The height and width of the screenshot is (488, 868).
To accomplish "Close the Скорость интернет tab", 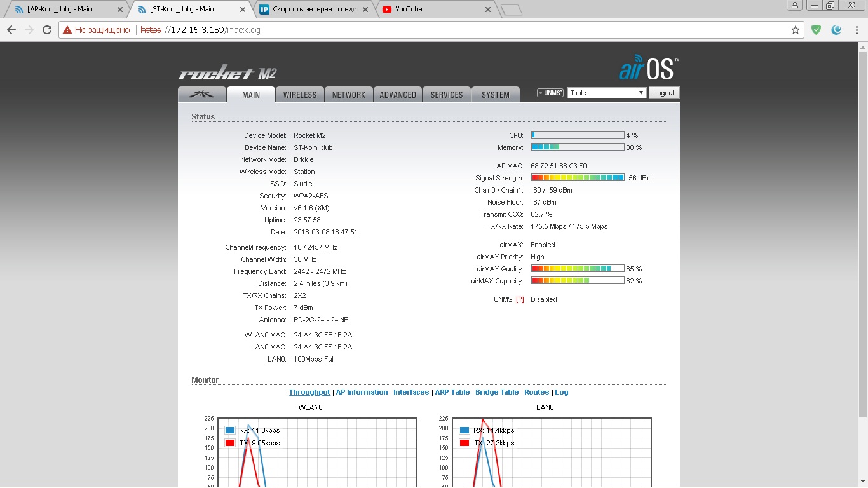I will [366, 10].
